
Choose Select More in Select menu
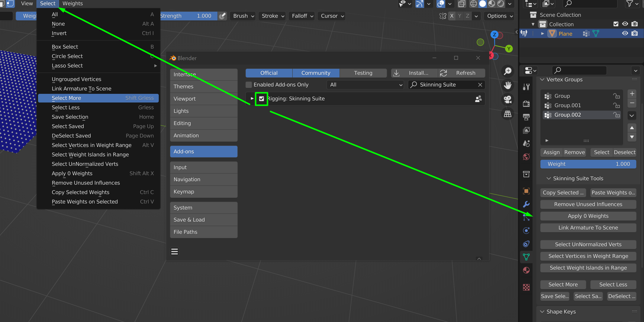pyautogui.click(x=98, y=98)
